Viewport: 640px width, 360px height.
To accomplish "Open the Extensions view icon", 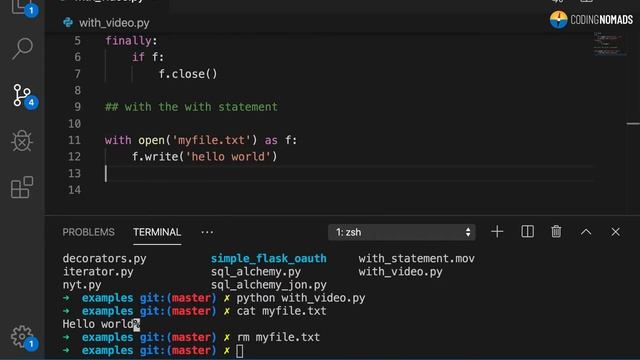I will click(x=22, y=187).
